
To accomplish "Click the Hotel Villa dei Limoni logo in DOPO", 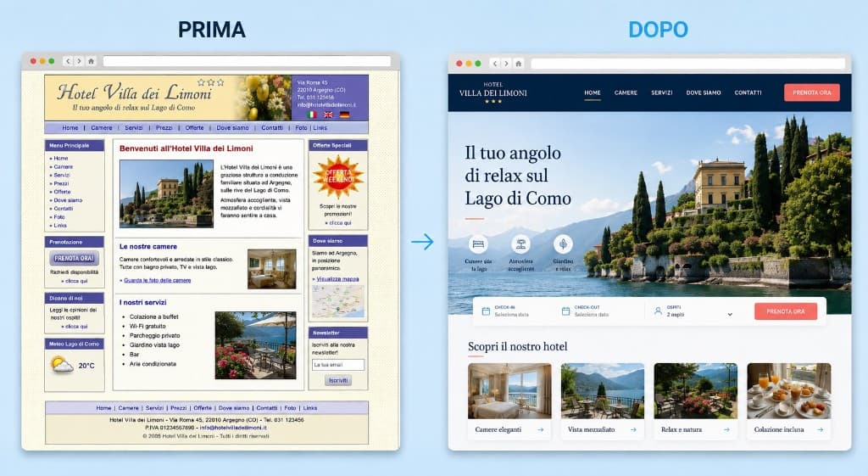I will pos(492,93).
